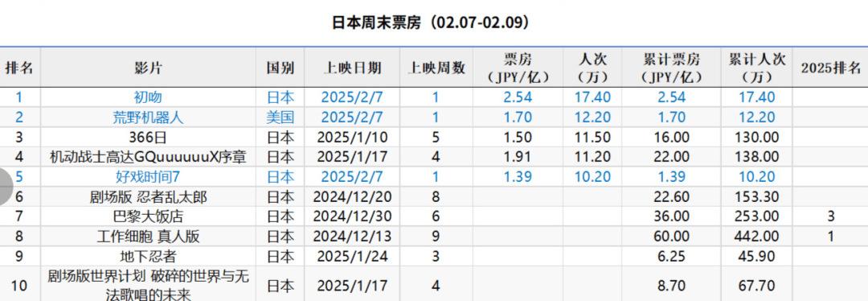Screen dimensions: 868x301
Task: Click cumulative attendance 138.00 for 高达
Action: pyautogui.click(x=757, y=157)
